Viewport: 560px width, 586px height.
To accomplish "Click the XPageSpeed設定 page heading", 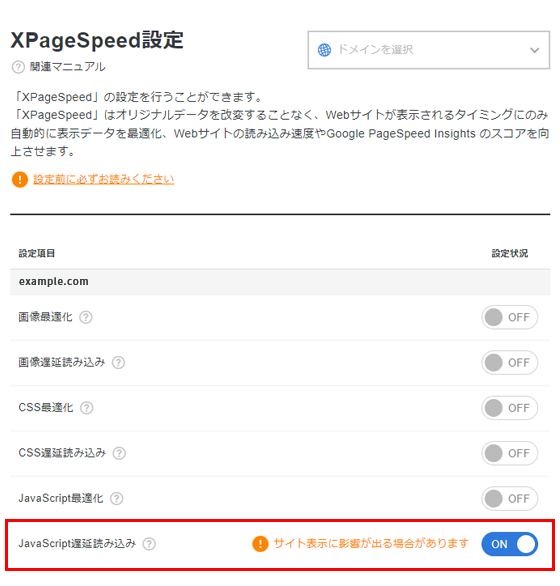I will pyautogui.click(x=97, y=40).
